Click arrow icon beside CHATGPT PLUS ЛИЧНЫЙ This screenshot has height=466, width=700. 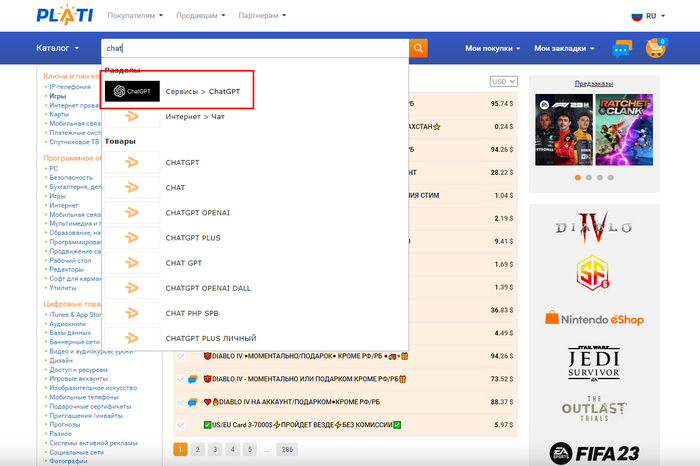132,338
